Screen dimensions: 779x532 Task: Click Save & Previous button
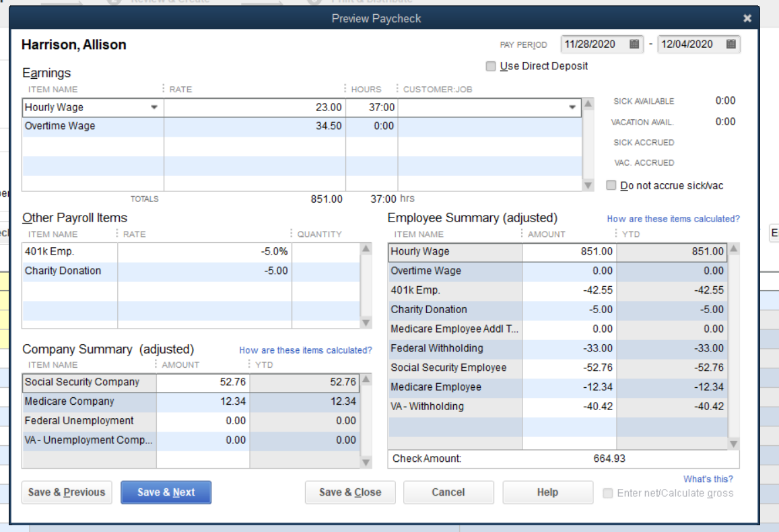tap(67, 492)
